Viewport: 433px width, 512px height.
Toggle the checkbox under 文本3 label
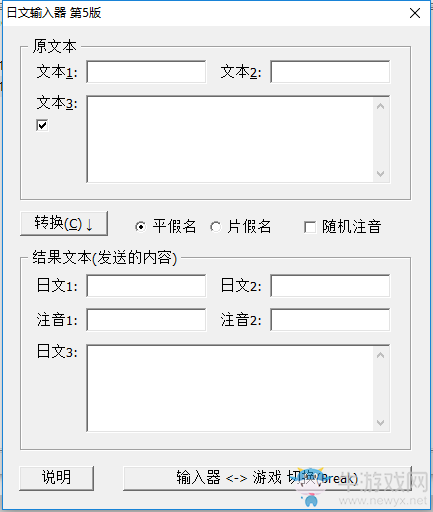[x=42, y=125]
